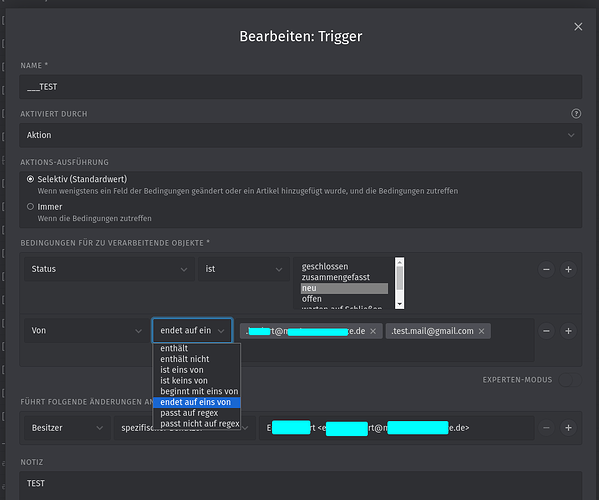The height and width of the screenshot is (500, 599).
Task: Click into the Name field containing ___TEST
Action: pos(300,87)
